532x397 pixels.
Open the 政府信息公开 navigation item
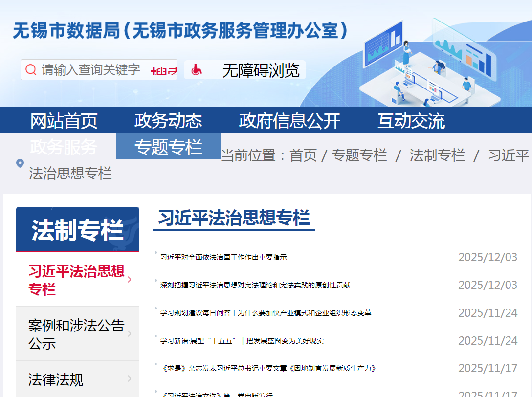click(289, 121)
